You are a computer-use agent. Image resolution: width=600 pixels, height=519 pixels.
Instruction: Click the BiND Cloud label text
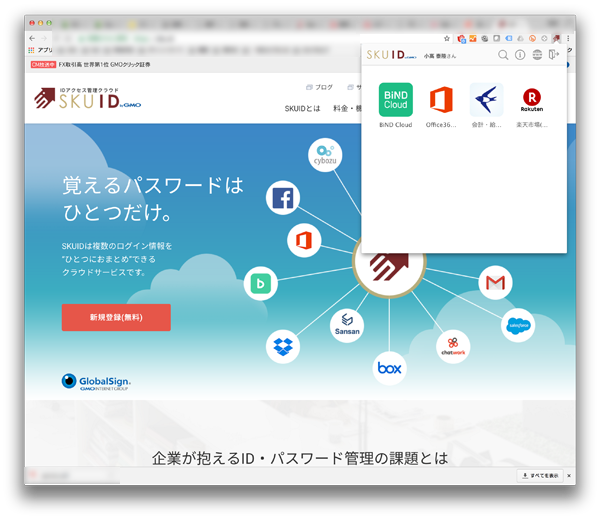coord(396,125)
